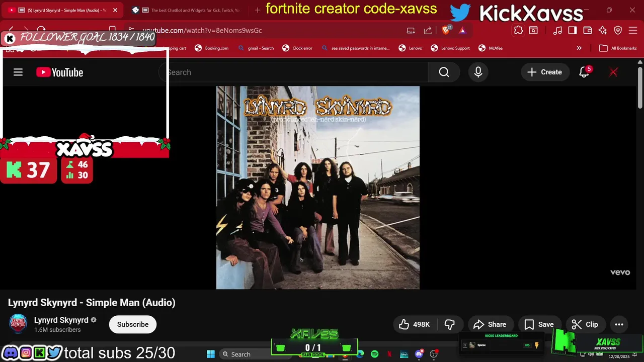Click the '1.6M subscribers' text

pos(57,330)
